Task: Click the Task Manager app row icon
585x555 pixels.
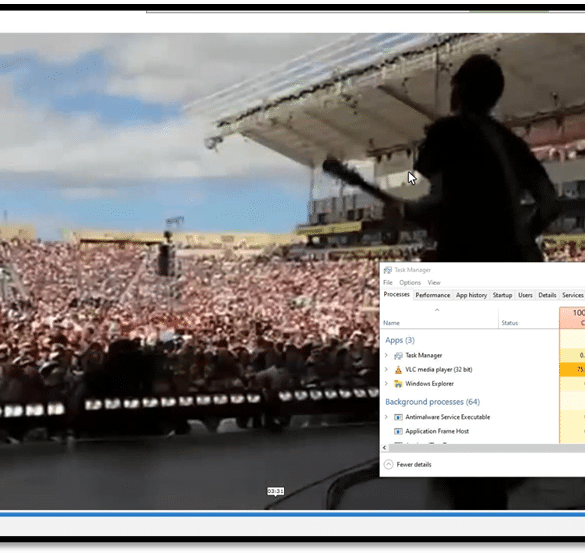Action: point(398,355)
